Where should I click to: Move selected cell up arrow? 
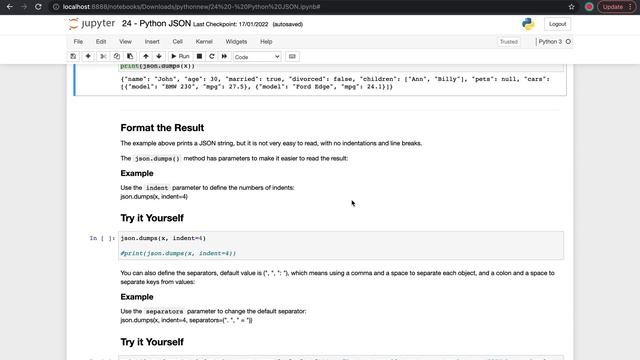[x=146, y=56]
